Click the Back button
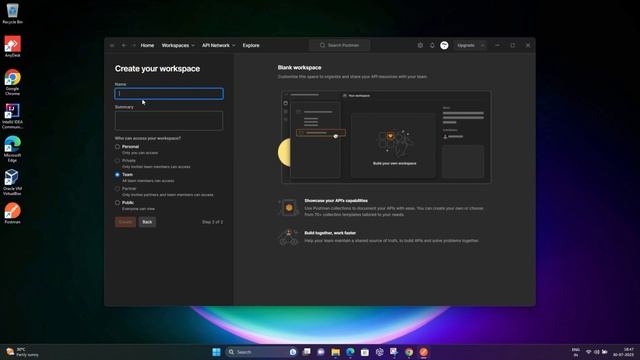 pyautogui.click(x=147, y=222)
